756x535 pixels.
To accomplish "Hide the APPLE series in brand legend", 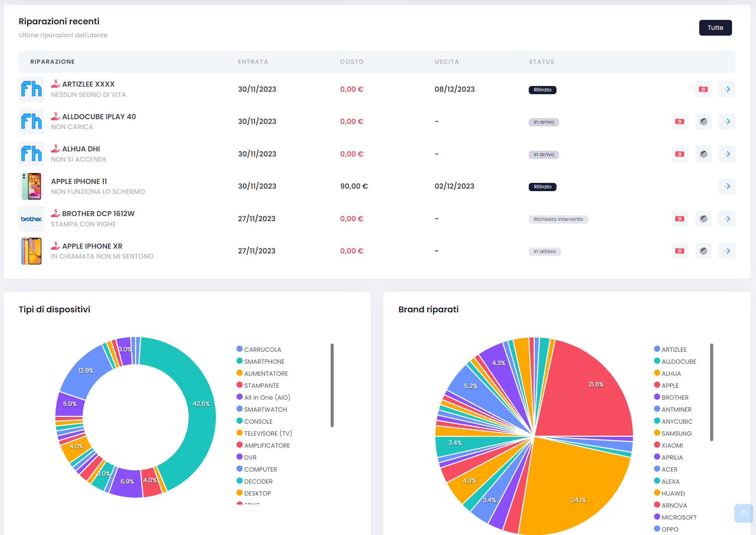I will click(x=670, y=386).
